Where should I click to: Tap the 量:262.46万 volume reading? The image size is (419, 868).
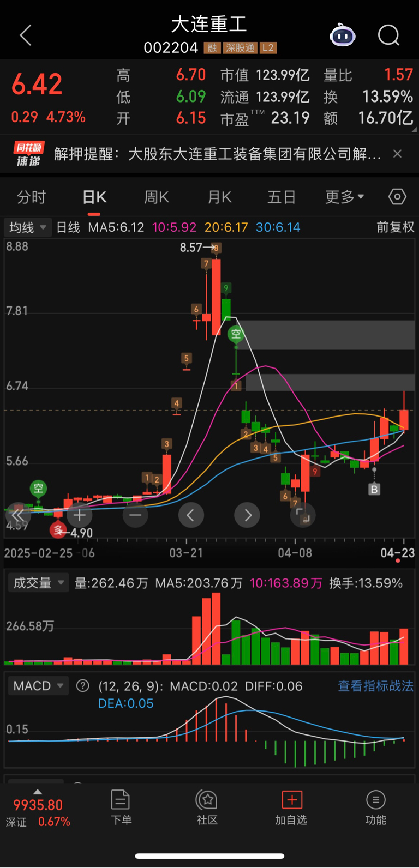(111, 583)
